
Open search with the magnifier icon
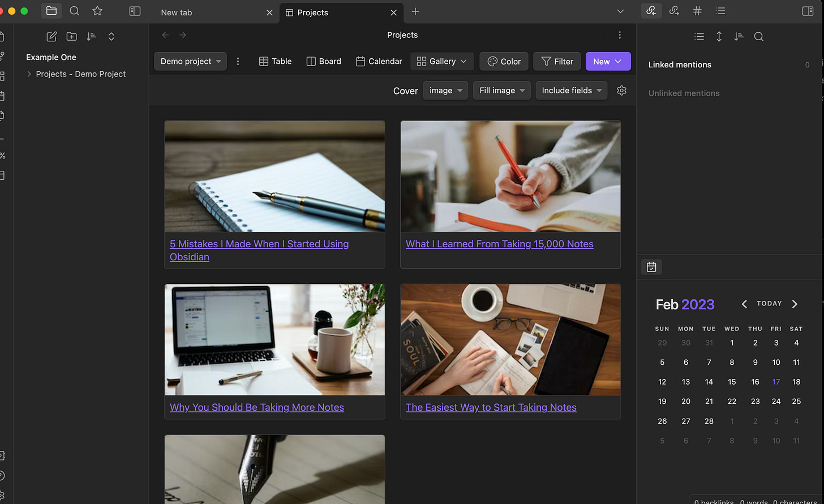[74, 11]
